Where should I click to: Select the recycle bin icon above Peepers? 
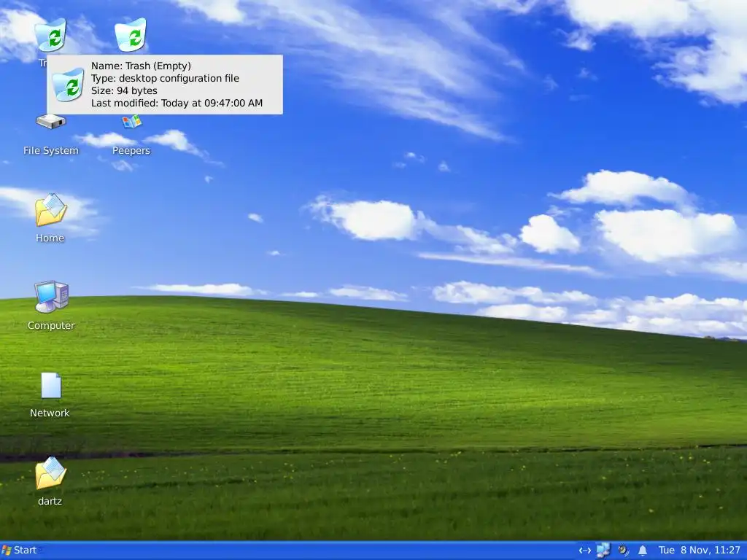[x=131, y=35]
